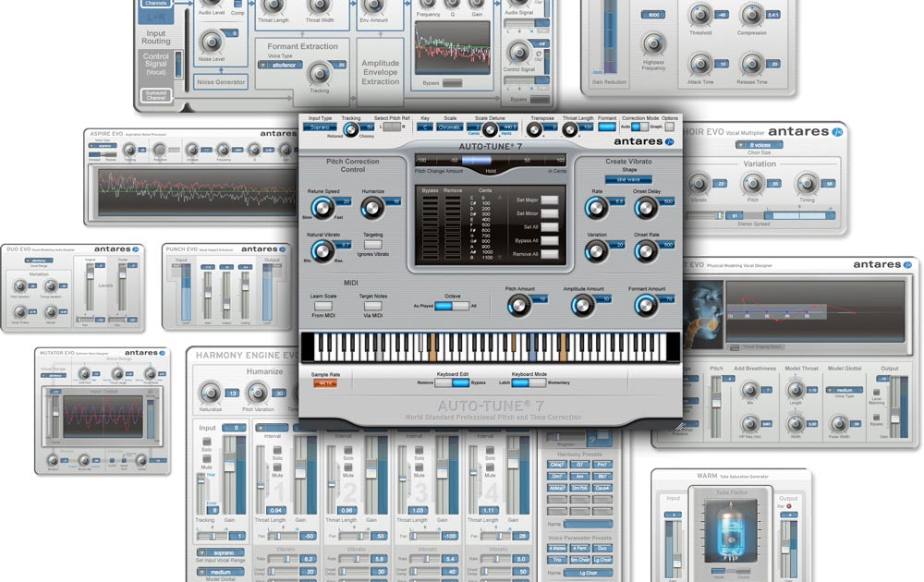Click the Noise Level knob in the top-left plugin
This screenshot has width=924, height=582.
(x=211, y=42)
